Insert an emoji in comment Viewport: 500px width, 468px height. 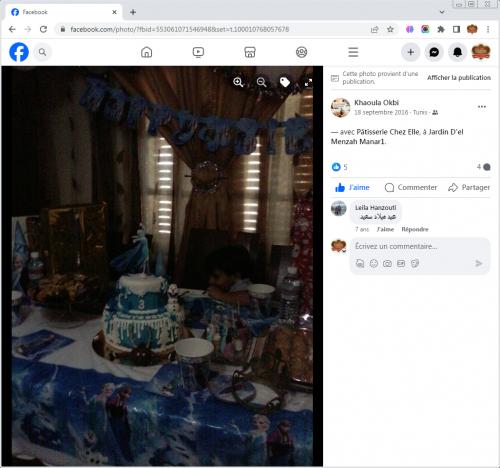(374, 263)
